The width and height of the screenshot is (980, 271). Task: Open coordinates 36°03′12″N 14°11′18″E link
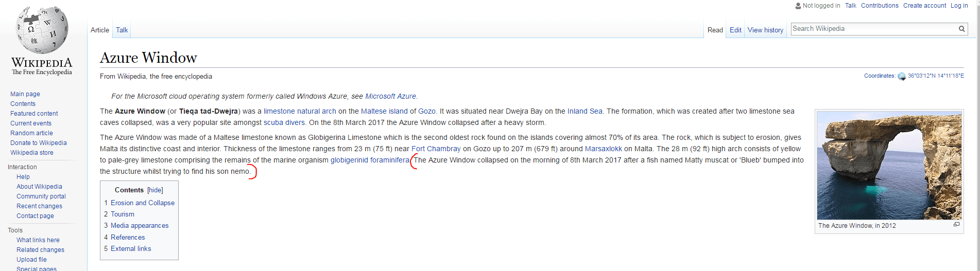pos(936,76)
